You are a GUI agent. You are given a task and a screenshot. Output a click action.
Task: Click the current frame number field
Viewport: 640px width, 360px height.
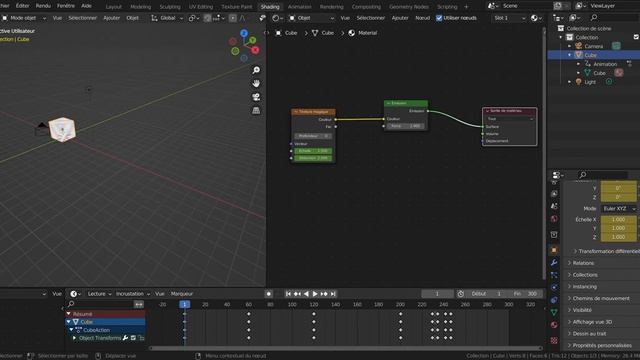click(437, 294)
